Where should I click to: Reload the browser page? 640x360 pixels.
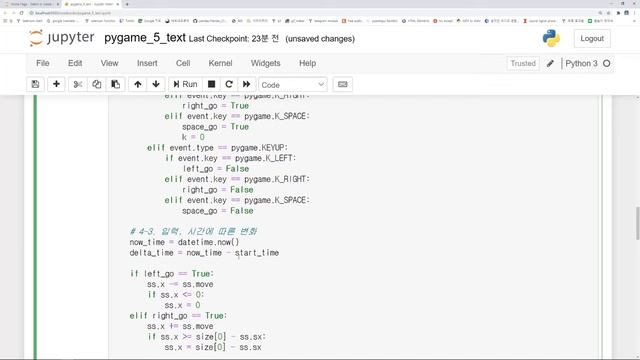click(x=22, y=13)
